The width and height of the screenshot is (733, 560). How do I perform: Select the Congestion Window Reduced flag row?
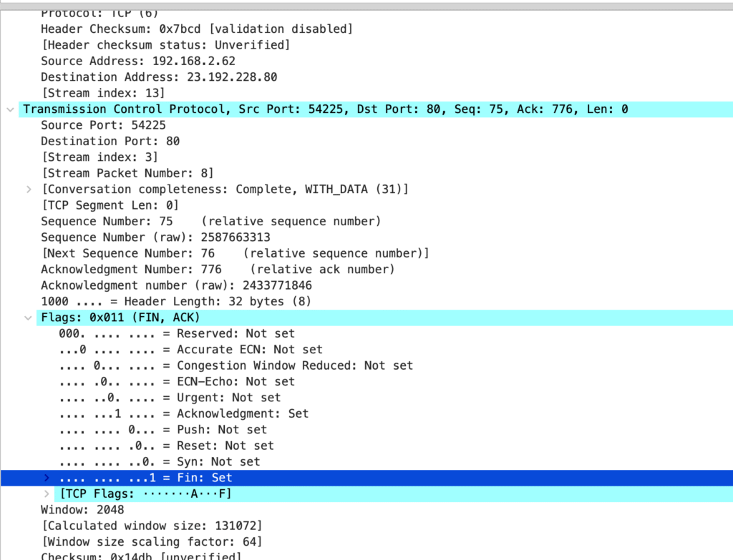tap(236, 365)
